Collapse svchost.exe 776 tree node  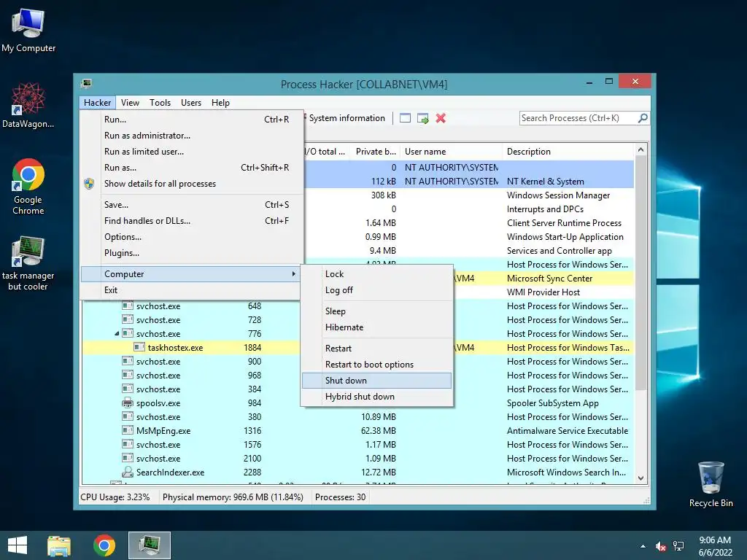pyautogui.click(x=117, y=334)
